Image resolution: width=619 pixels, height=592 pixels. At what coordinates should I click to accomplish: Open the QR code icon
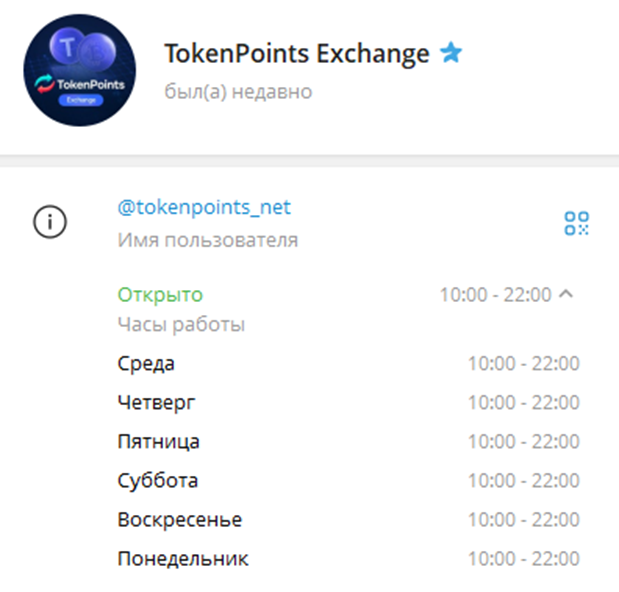[576, 223]
